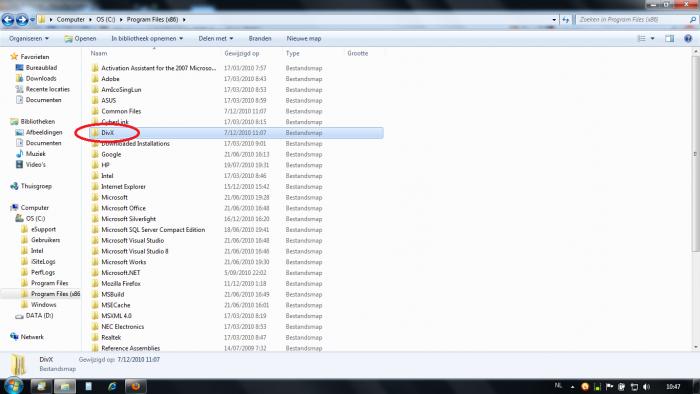The width and height of the screenshot is (700, 394).
Task: Click Computer in the address breadcrumb
Action: (x=71, y=20)
